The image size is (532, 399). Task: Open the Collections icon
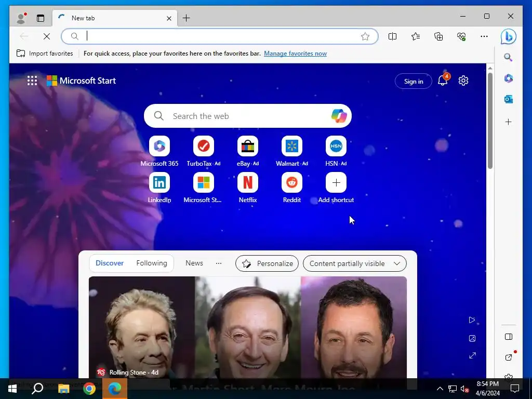(x=438, y=36)
